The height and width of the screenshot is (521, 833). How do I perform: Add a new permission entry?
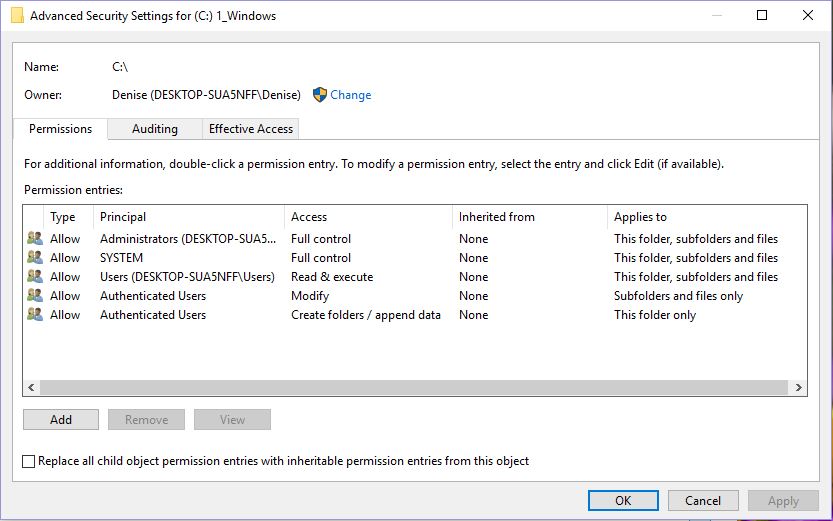[61, 420]
